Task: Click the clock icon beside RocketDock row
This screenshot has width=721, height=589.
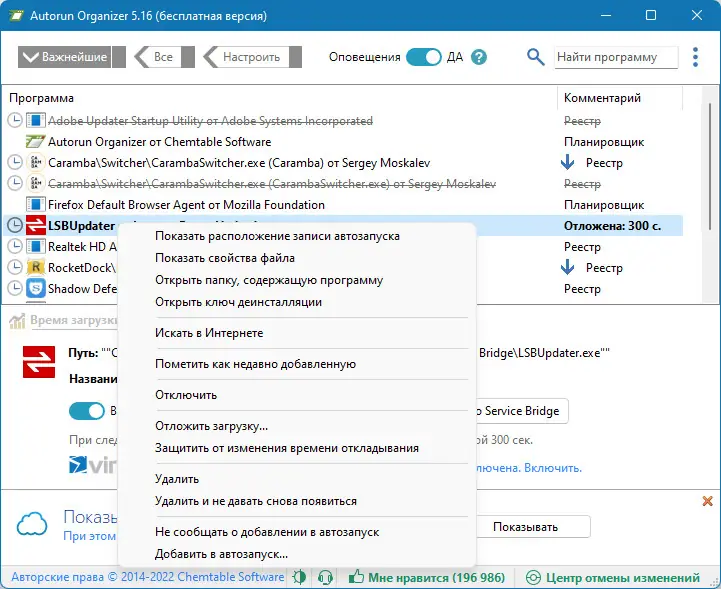Action: point(15,267)
